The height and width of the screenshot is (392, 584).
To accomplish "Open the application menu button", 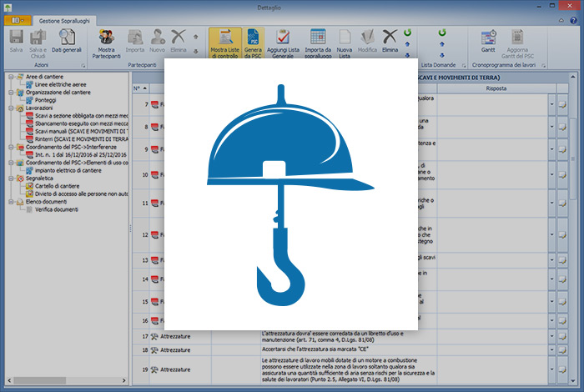I will [x=18, y=18].
